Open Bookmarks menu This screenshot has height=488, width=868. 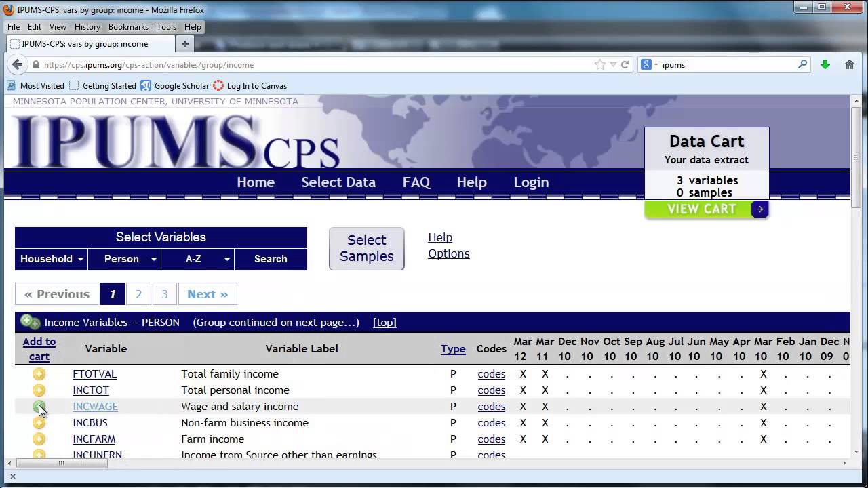pyautogui.click(x=128, y=27)
